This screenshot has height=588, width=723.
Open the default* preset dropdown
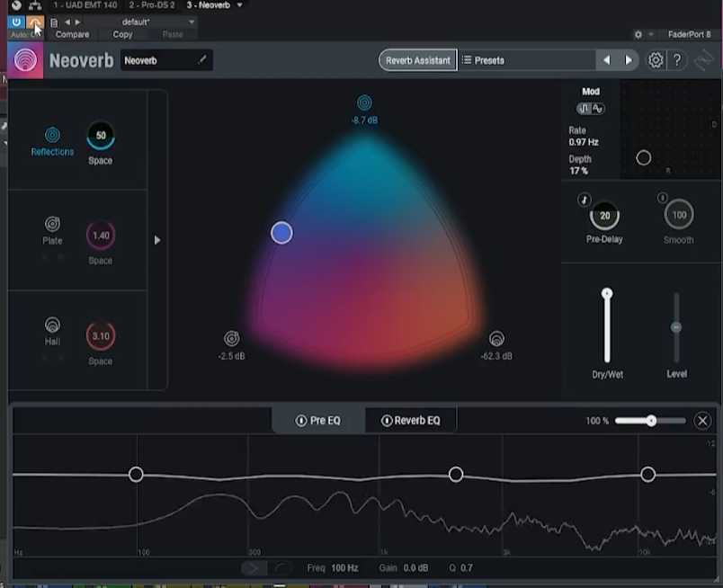coord(141,22)
